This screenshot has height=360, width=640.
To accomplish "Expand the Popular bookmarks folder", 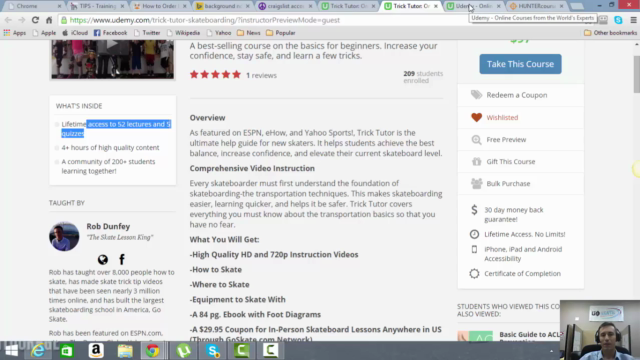I will pyautogui.click(x=280, y=33).
